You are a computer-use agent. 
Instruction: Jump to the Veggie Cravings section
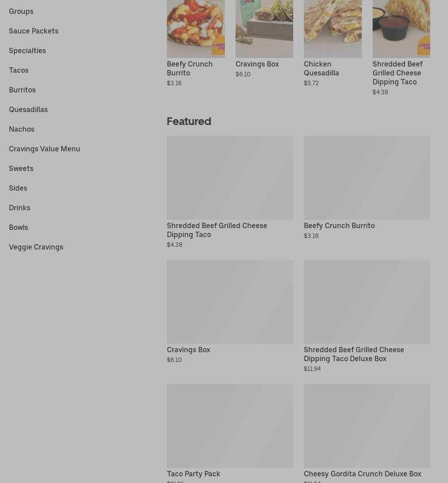click(x=36, y=247)
